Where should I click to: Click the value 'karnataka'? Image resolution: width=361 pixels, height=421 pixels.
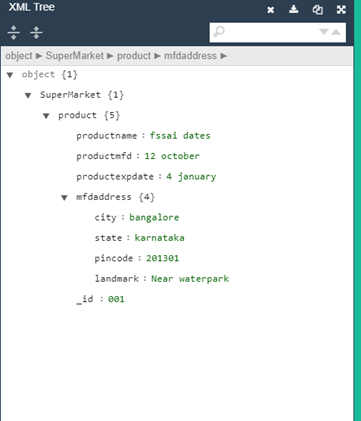tap(159, 238)
